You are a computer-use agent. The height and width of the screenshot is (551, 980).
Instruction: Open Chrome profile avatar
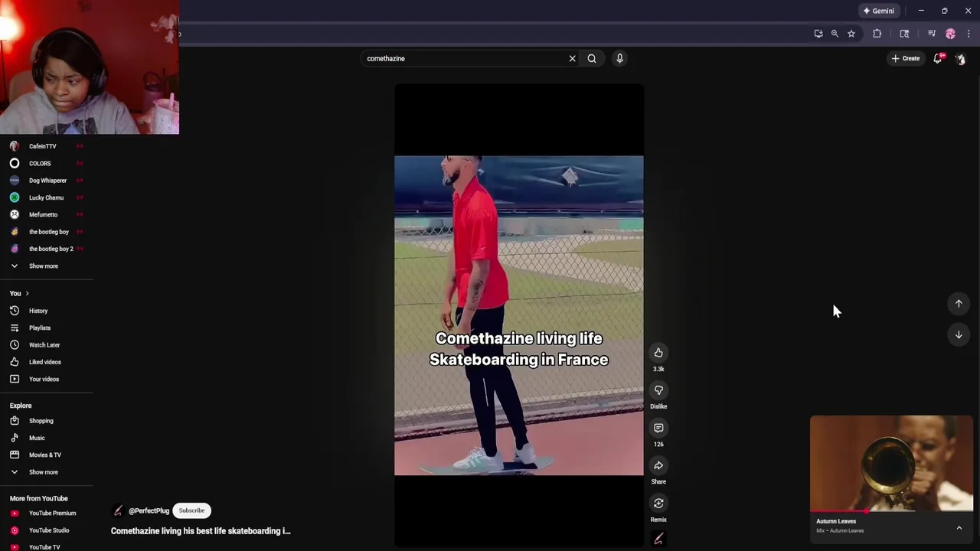951,34
